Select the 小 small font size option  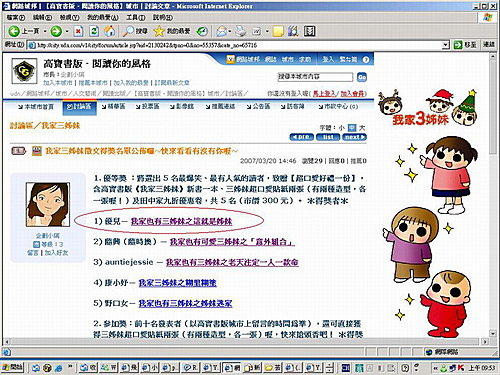(x=342, y=128)
